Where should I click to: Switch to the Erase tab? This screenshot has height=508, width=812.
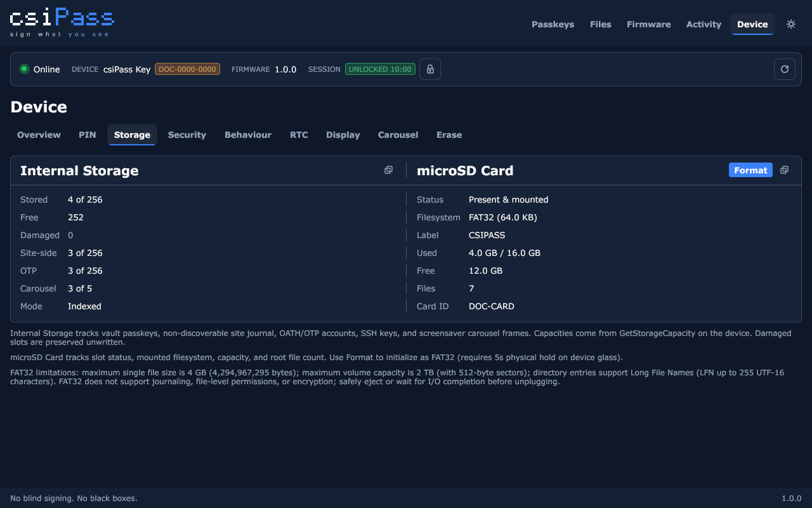tap(449, 135)
